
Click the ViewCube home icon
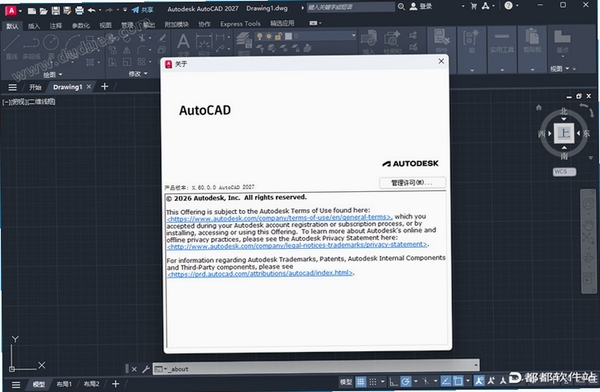coord(539,108)
